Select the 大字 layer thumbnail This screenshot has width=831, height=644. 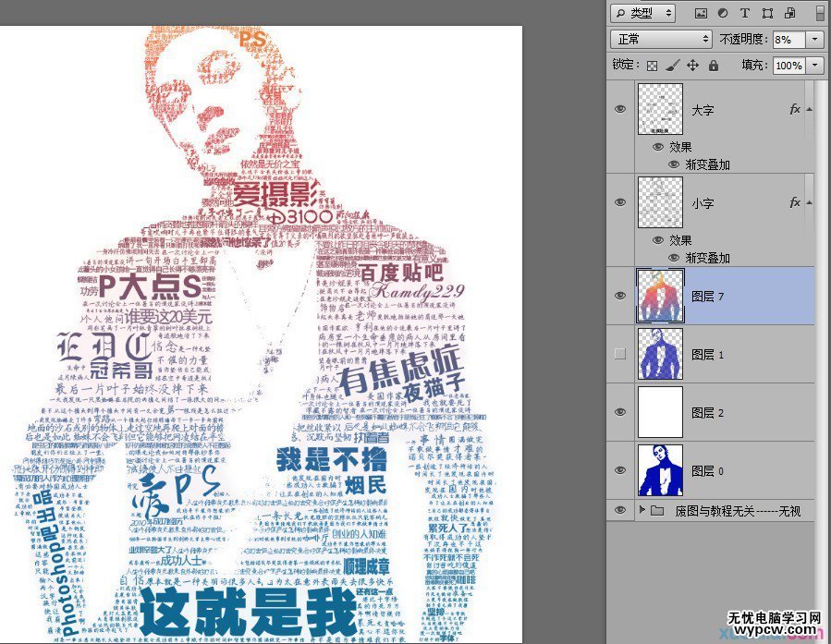tap(660, 109)
